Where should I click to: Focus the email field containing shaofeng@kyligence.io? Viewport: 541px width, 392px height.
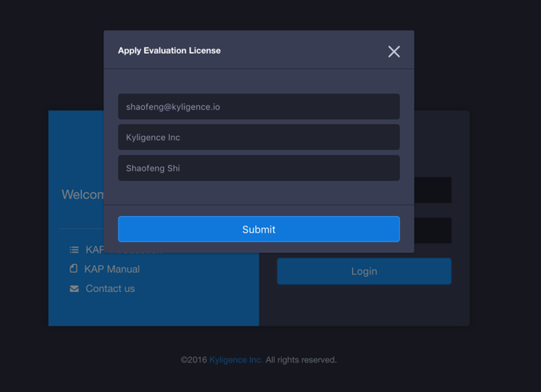coord(258,106)
